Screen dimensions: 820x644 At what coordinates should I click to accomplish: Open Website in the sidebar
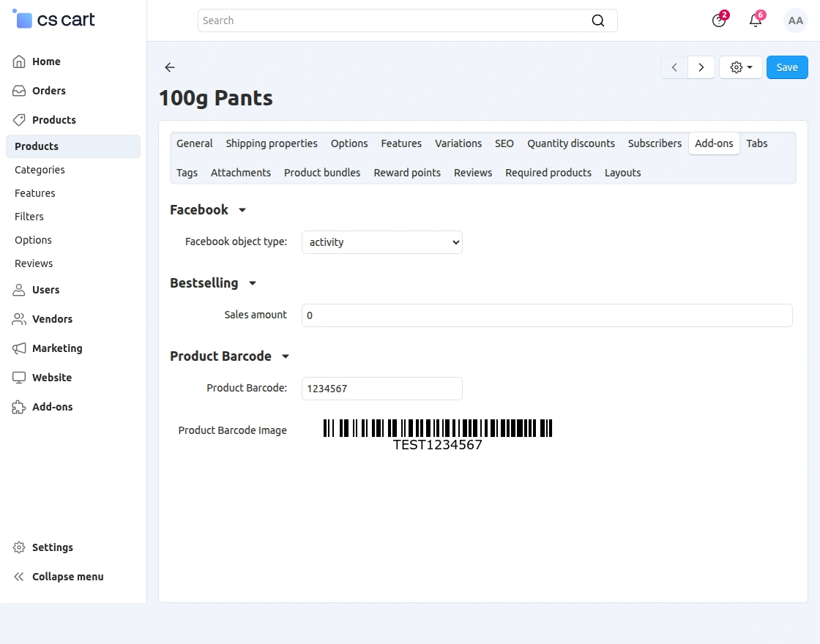tap(52, 378)
